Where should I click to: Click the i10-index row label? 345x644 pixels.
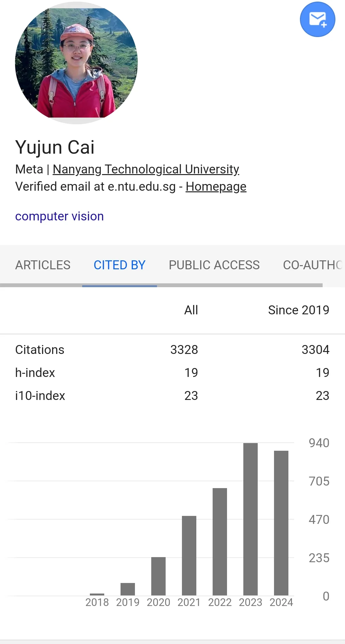point(40,396)
